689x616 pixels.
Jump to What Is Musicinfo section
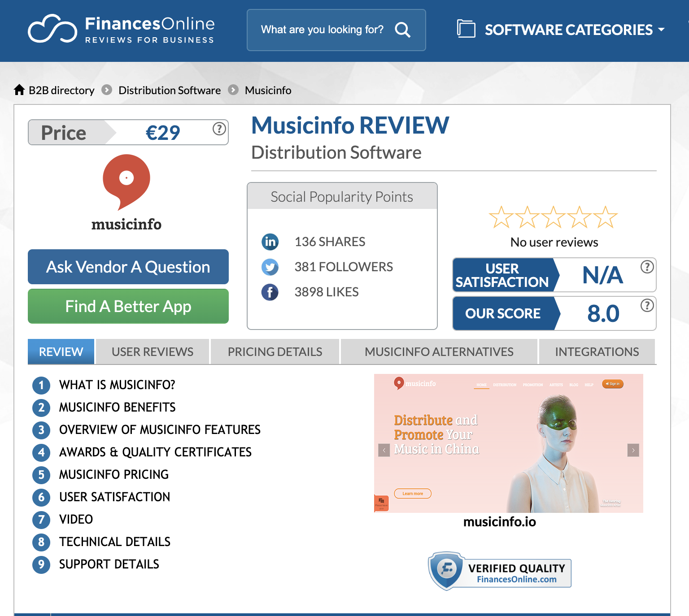tap(117, 385)
